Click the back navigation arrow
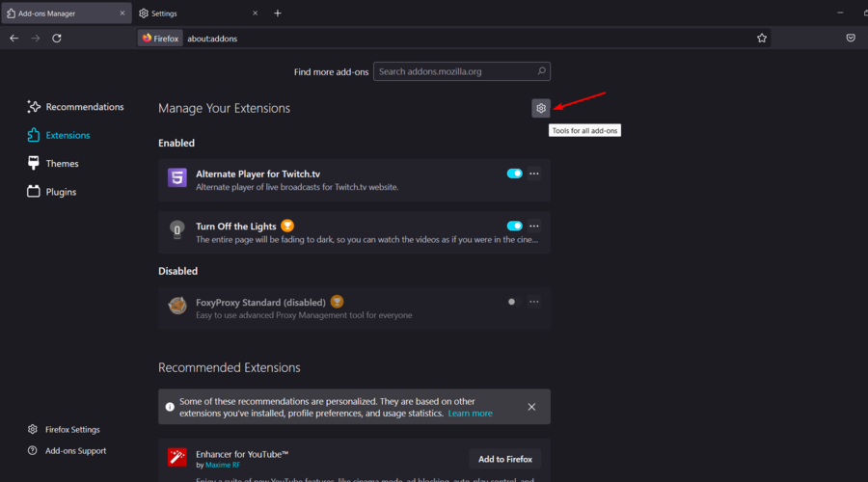This screenshot has width=868, height=482. coord(14,39)
